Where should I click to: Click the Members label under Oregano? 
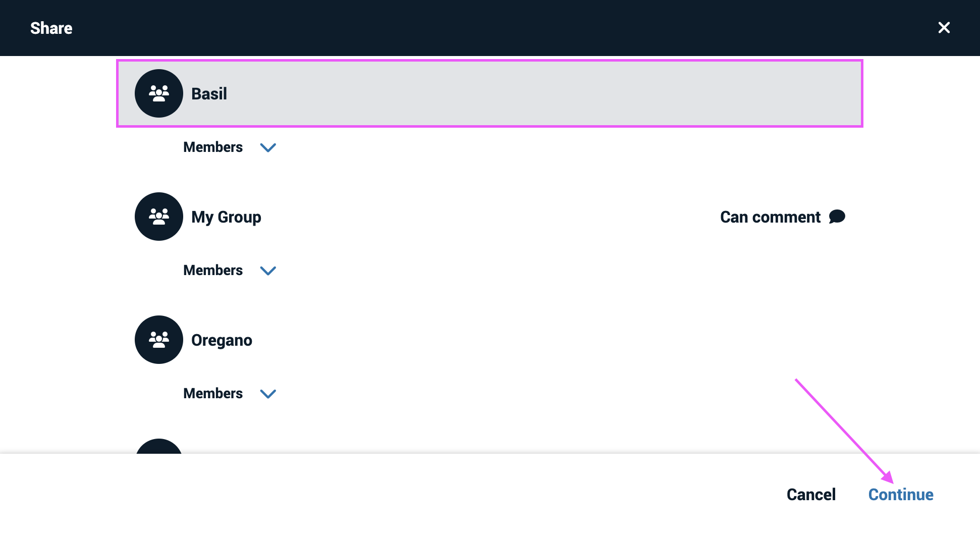tap(213, 393)
